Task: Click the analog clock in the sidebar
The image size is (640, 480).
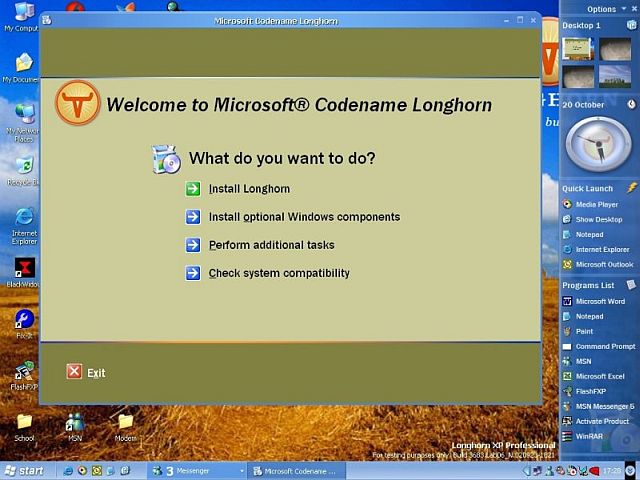Action: pyautogui.click(x=598, y=145)
